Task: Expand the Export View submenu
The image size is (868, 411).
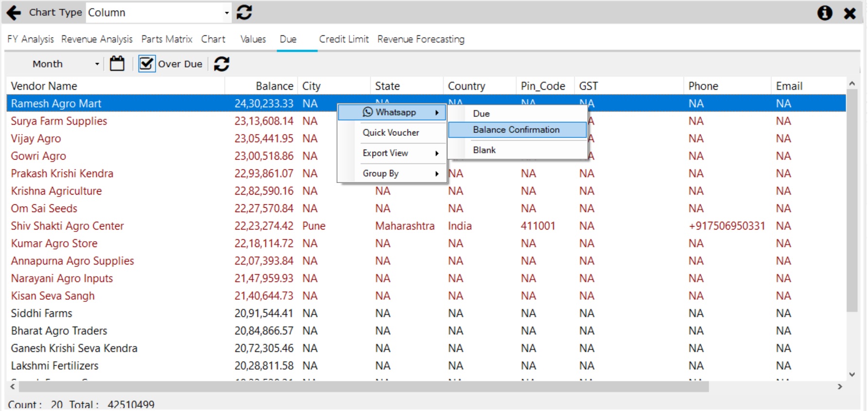Action: click(392, 153)
